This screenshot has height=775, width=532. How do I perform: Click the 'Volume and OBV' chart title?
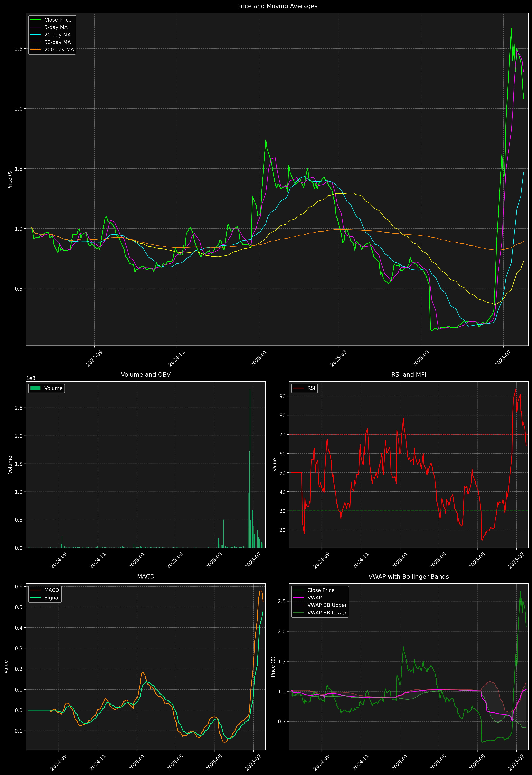coord(146,374)
